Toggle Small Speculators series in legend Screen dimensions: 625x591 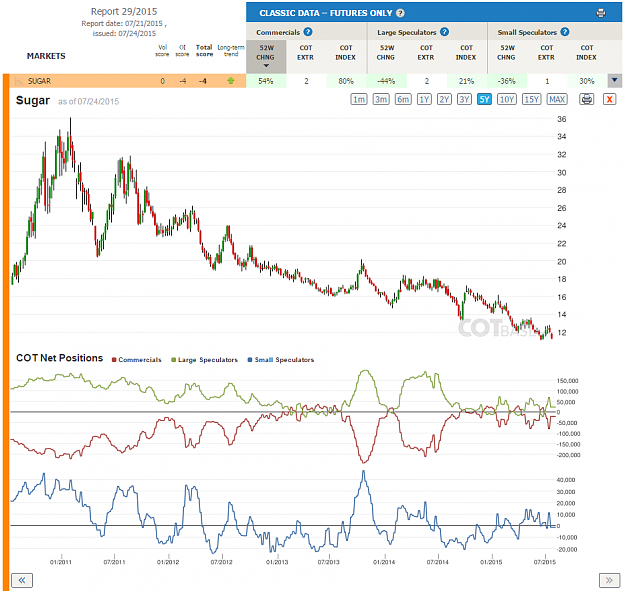tap(281, 359)
